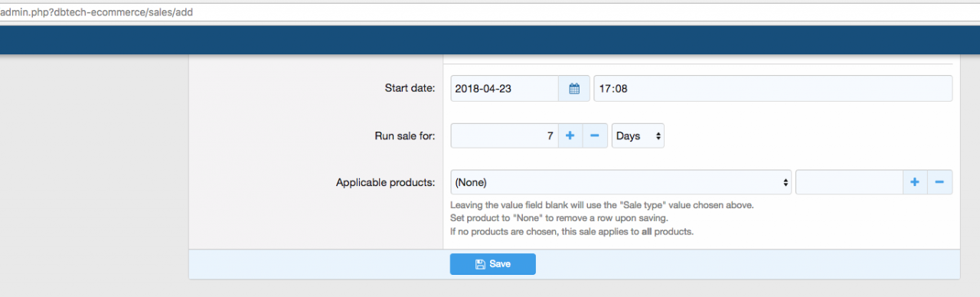
Task: Expand the Applicable products (None) dropdown
Action: click(x=621, y=182)
